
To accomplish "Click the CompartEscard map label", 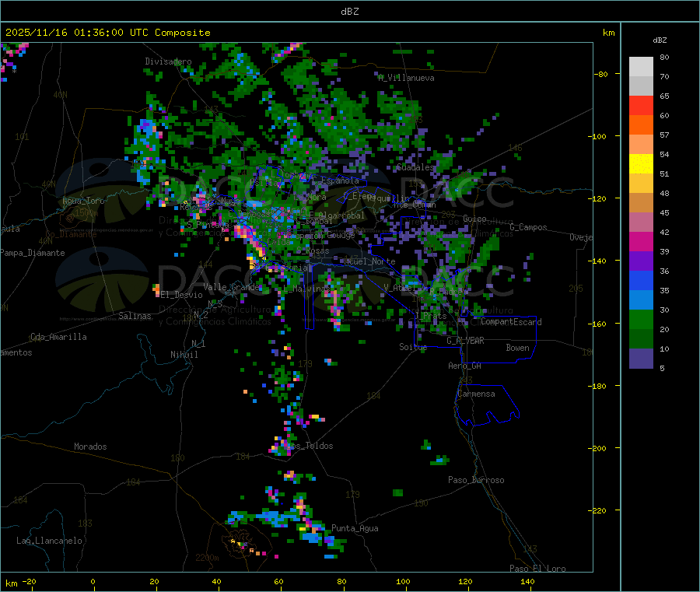I will pyautogui.click(x=511, y=322).
